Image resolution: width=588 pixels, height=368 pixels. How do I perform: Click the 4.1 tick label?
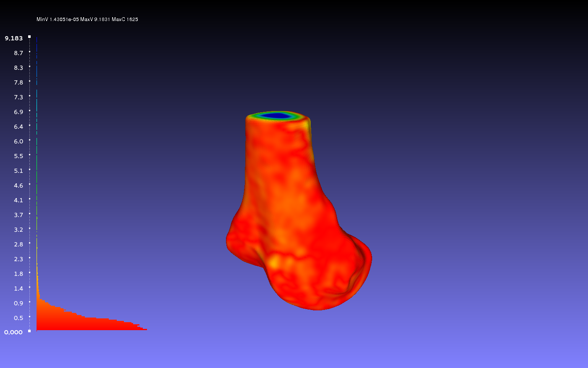point(18,200)
